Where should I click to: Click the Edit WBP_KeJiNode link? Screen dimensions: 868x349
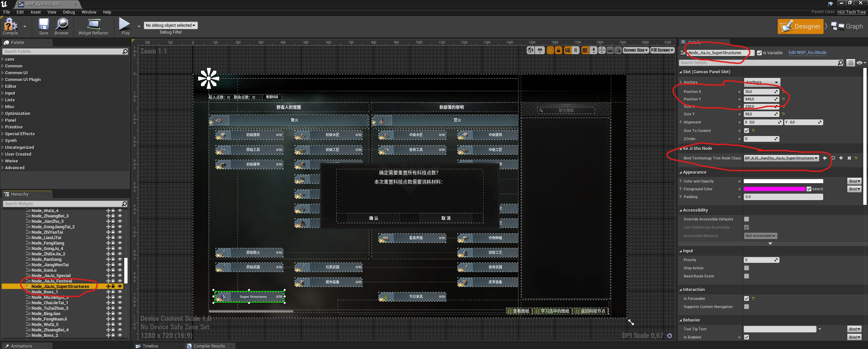pos(807,53)
